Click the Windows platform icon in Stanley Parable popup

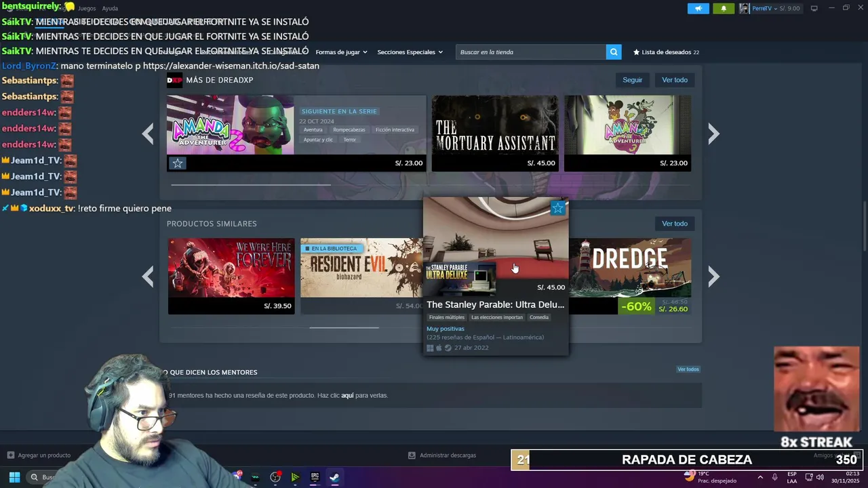click(x=430, y=348)
